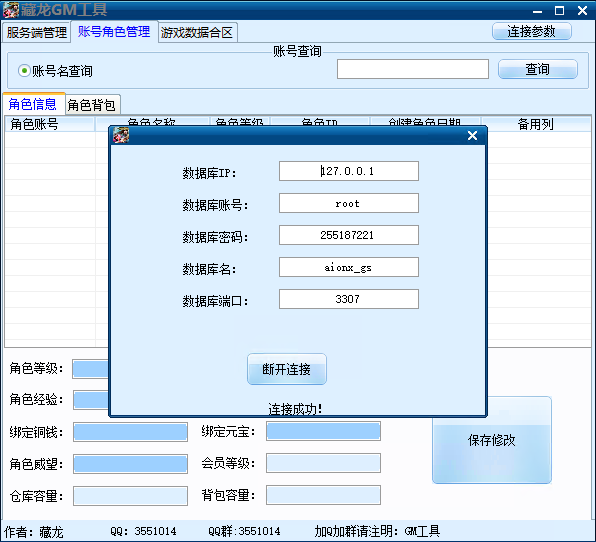Maximize the 藏龙GM工具 window
This screenshot has height=542, width=596.
point(560,11)
